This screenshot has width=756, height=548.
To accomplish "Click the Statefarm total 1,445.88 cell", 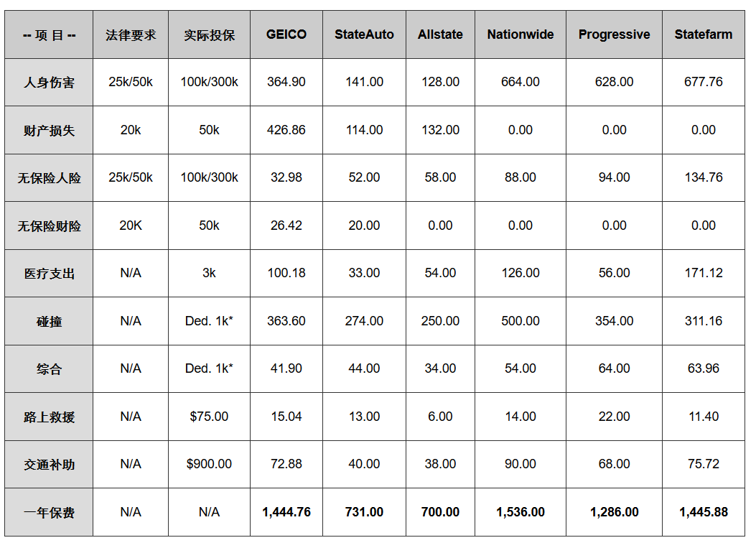I will [703, 512].
